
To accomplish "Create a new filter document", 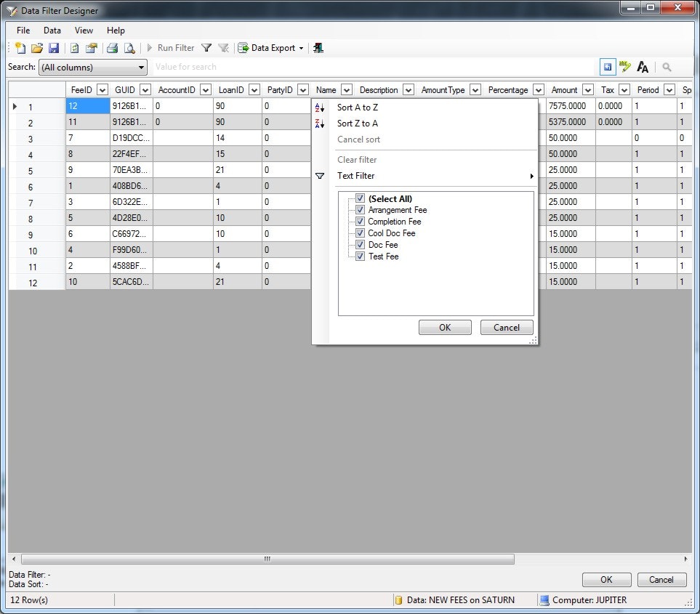I will pyautogui.click(x=19, y=48).
